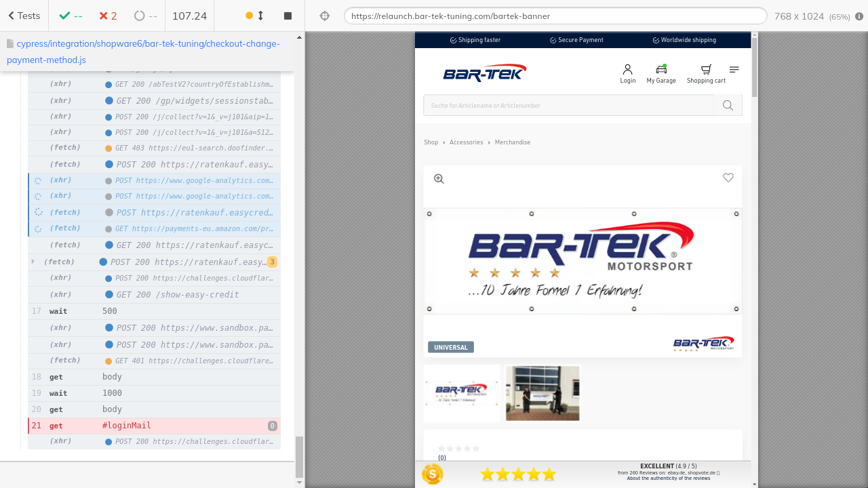Expand the grouped ratenkauf fetch entry
Screen dimensions: 868x488
(33, 262)
